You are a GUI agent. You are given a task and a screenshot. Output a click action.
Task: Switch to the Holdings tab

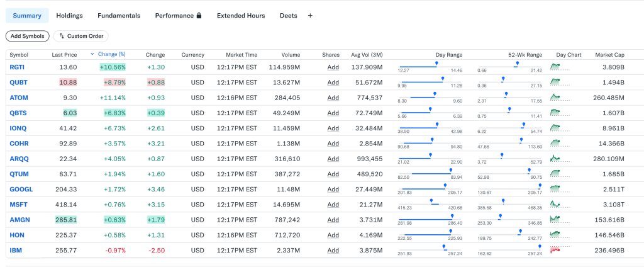pos(69,16)
